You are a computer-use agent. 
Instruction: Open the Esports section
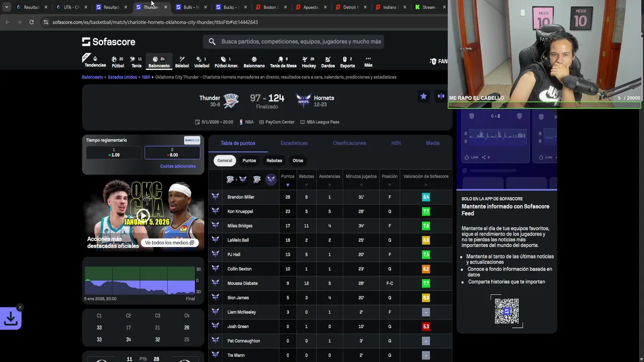tap(347, 62)
